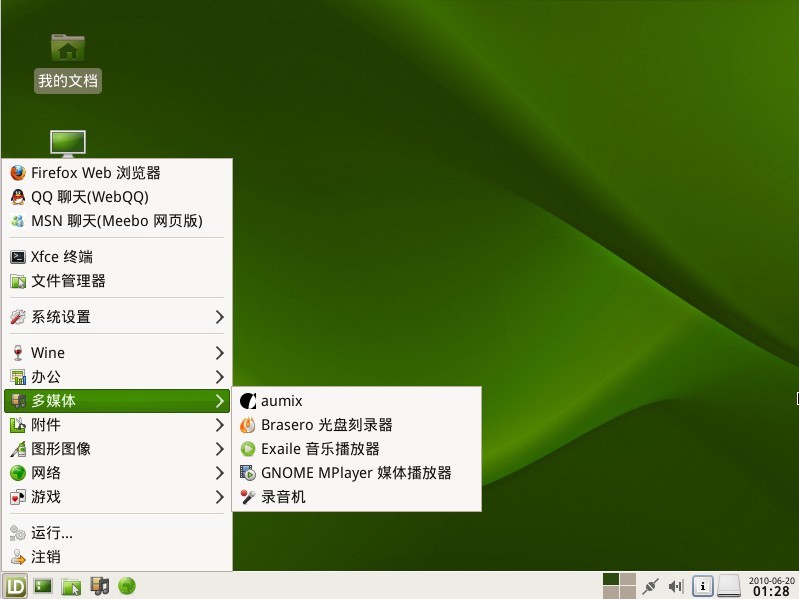Viewport: 799px width, 599px height.
Task: Launch music player from panel launcher
Action: [x=99, y=586]
